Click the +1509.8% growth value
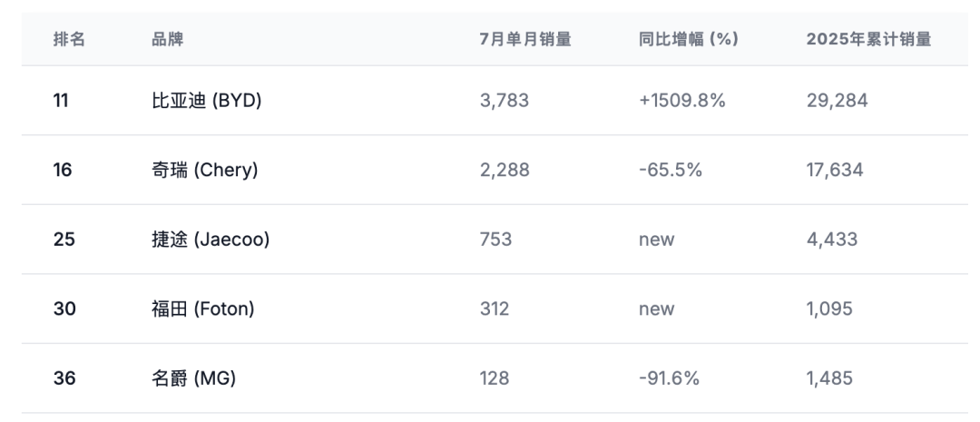The image size is (980, 422). pyautogui.click(x=682, y=101)
